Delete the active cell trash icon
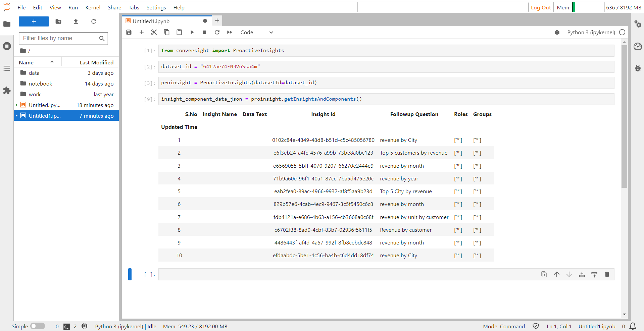This screenshot has height=331, width=644. pos(607,274)
